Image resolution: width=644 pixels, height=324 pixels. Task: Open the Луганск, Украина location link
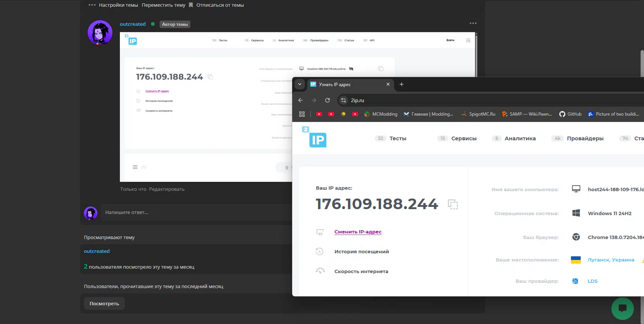611,260
